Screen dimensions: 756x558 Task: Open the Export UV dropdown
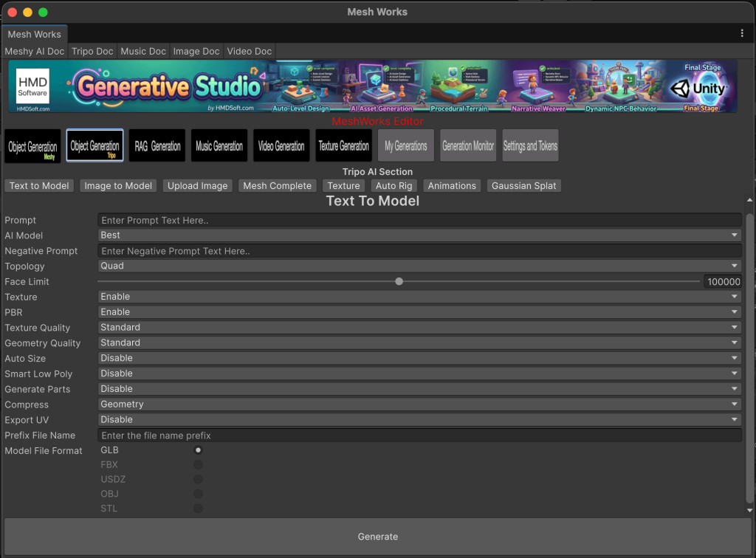pyautogui.click(x=419, y=420)
